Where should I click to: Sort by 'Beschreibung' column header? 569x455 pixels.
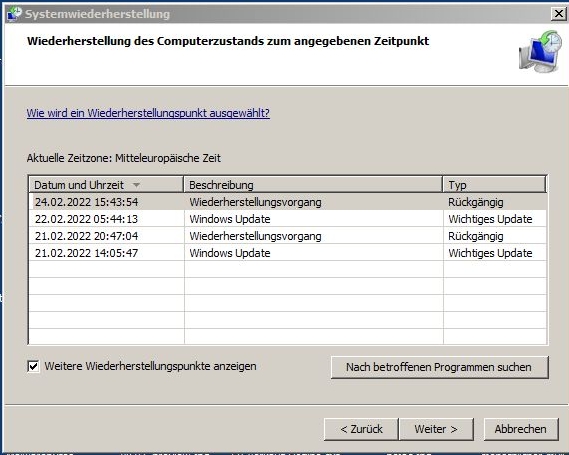coord(313,185)
